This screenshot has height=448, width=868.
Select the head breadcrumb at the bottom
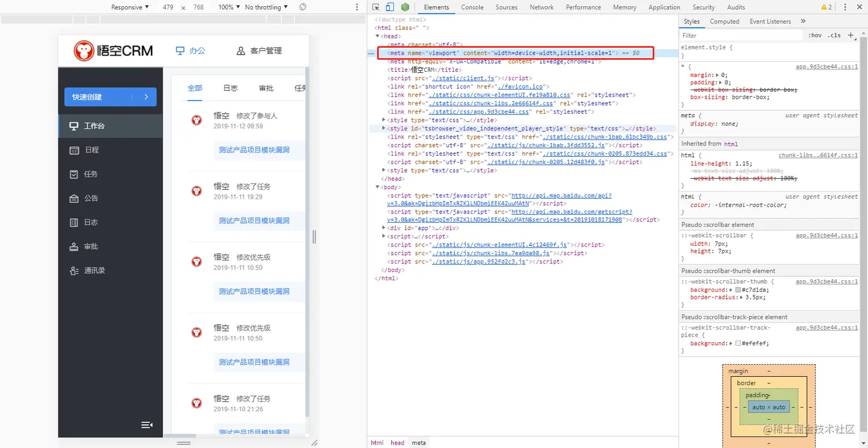coord(397,442)
